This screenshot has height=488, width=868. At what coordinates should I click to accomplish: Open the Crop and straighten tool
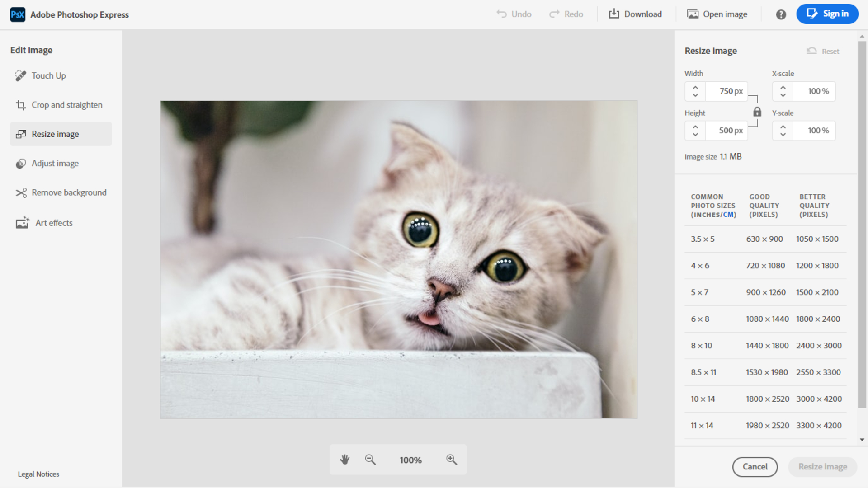66,105
